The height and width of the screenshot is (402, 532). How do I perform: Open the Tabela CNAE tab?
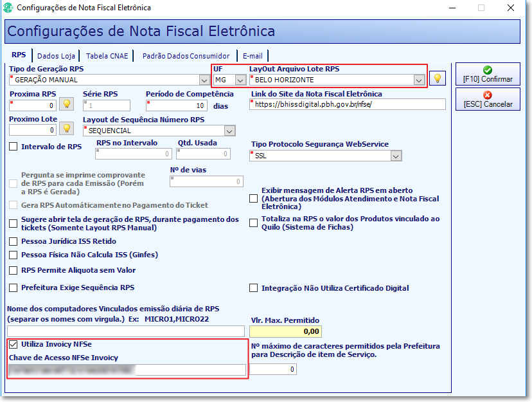pyautogui.click(x=107, y=56)
